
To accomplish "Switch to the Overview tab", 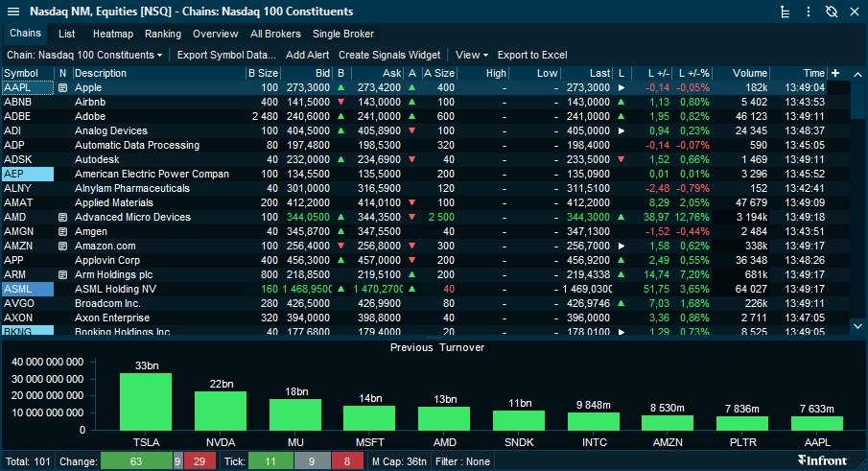I will 216,34.
